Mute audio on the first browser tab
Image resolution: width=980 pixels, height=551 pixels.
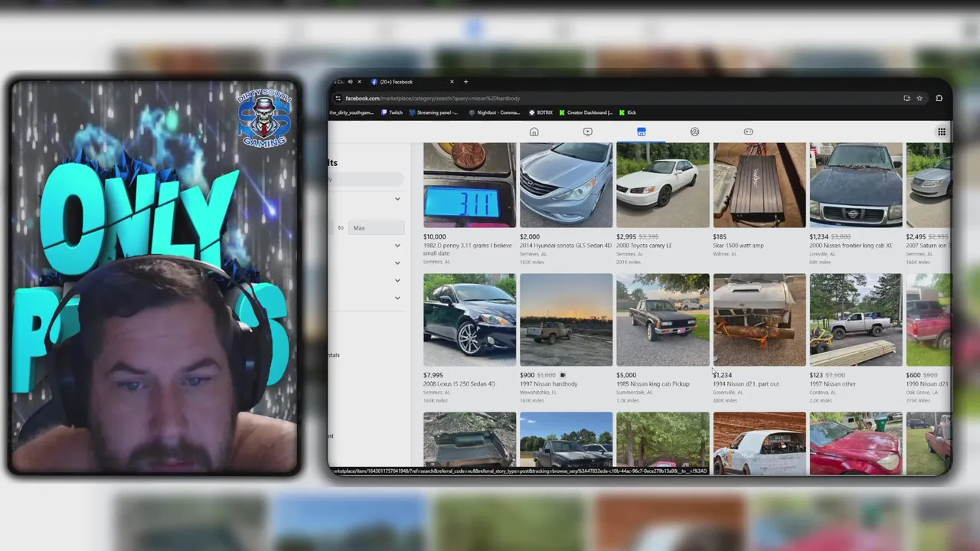[x=350, y=82]
